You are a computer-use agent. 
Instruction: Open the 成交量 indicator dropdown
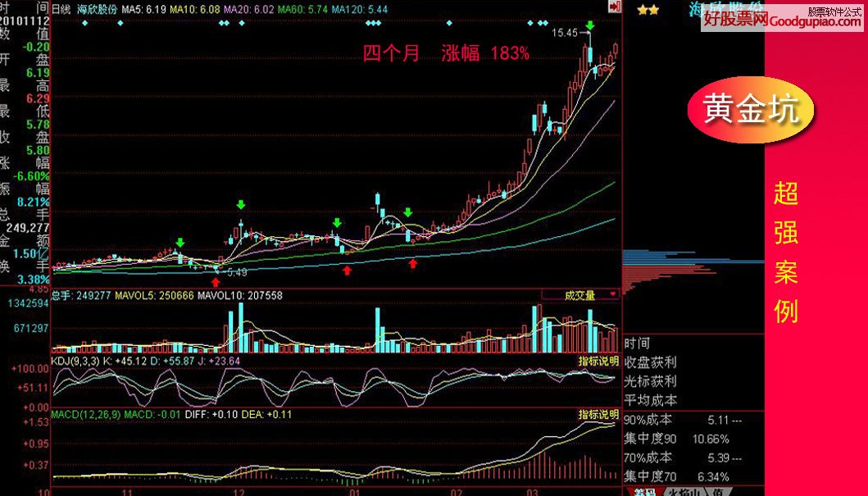point(579,295)
